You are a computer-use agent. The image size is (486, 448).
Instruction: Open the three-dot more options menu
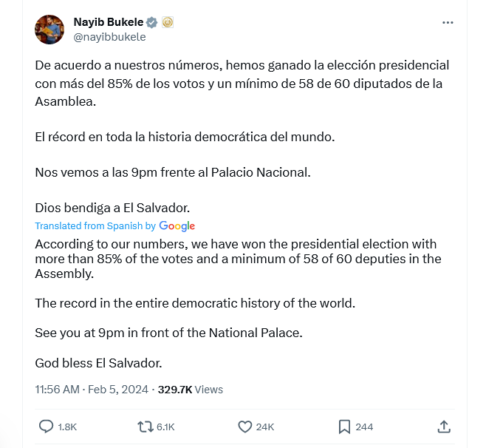point(448,23)
